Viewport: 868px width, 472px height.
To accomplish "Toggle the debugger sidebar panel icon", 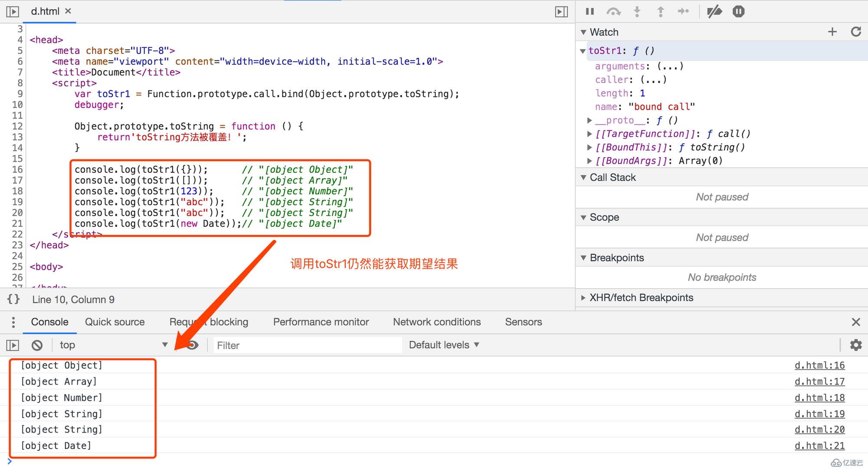I will coord(562,12).
